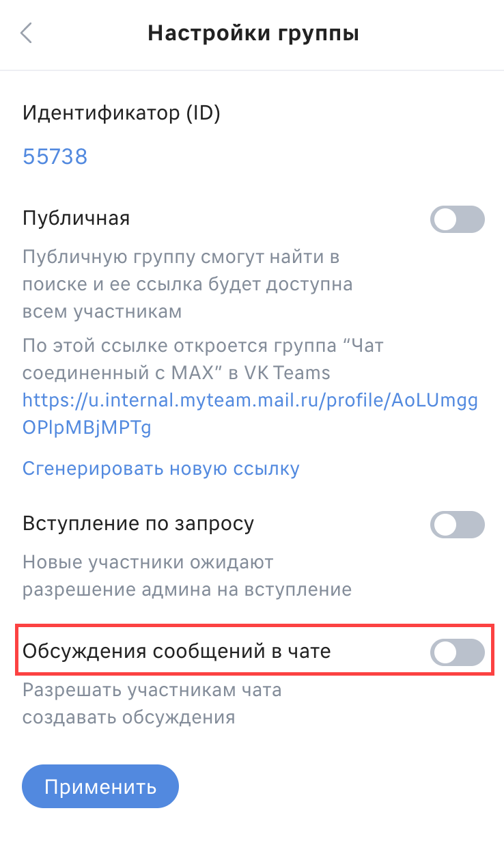Click the Новые участники ожидают description text

187,576
